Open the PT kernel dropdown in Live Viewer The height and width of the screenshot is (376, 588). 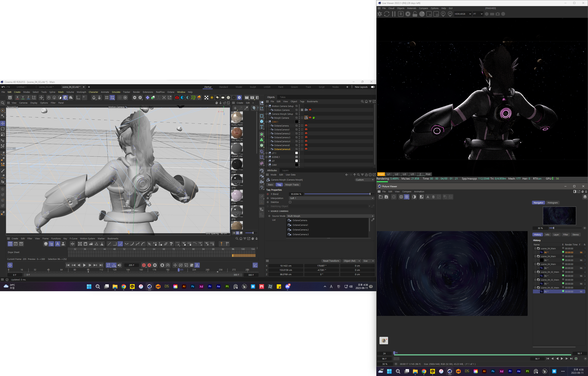click(x=478, y=14)
